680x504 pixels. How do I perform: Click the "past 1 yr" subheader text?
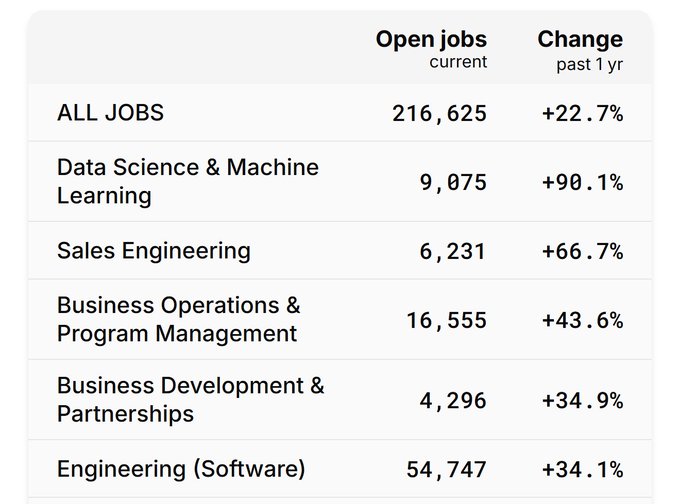tap(589, 66)
